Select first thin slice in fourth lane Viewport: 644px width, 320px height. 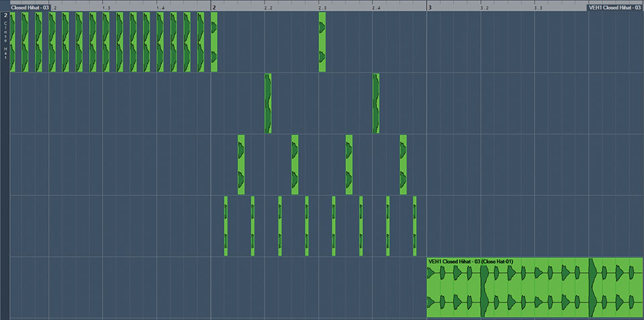pyautogui.click(x=226, y=226)
